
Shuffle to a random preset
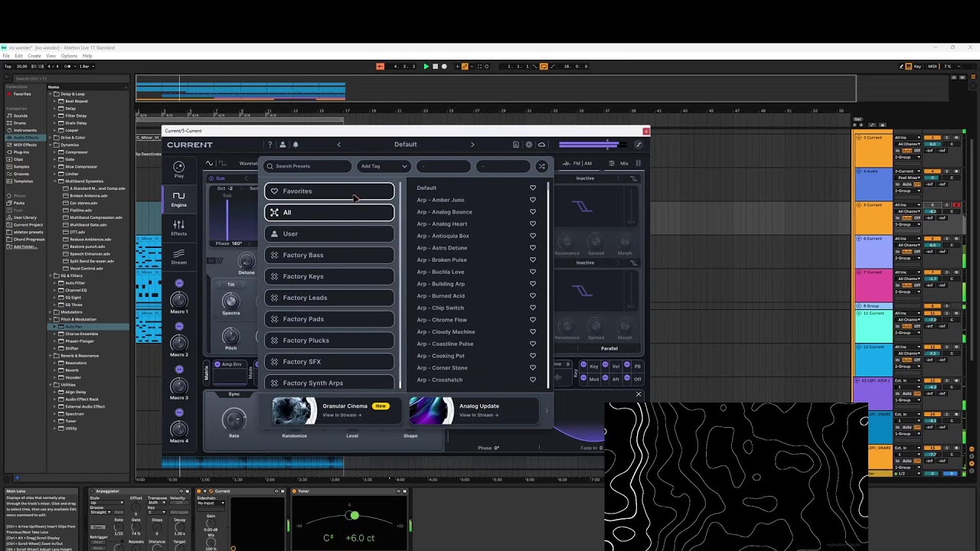541,166
